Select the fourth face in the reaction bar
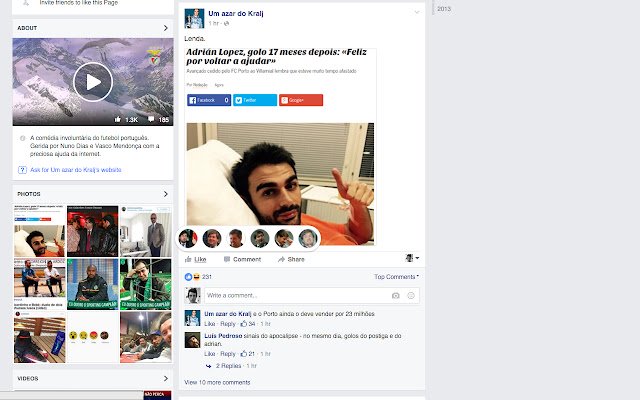Image resolution: width=640 pixels, height=400 pixels. [260, 238]
